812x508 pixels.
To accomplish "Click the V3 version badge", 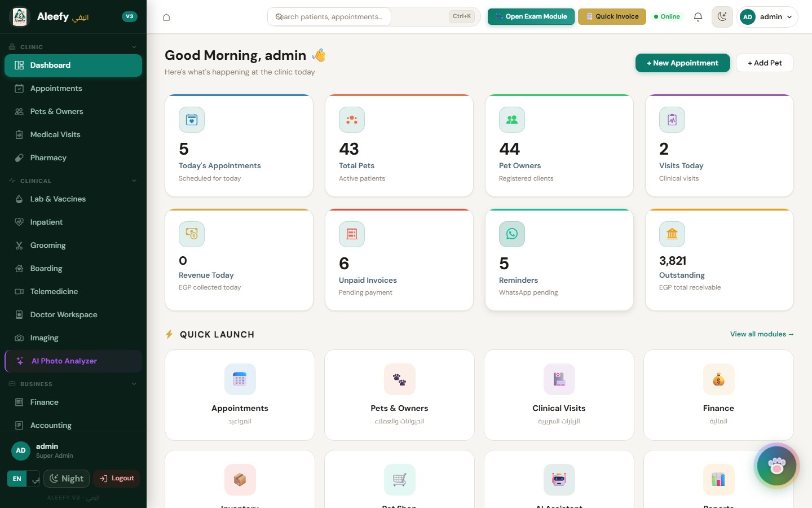I will [130, 16].
